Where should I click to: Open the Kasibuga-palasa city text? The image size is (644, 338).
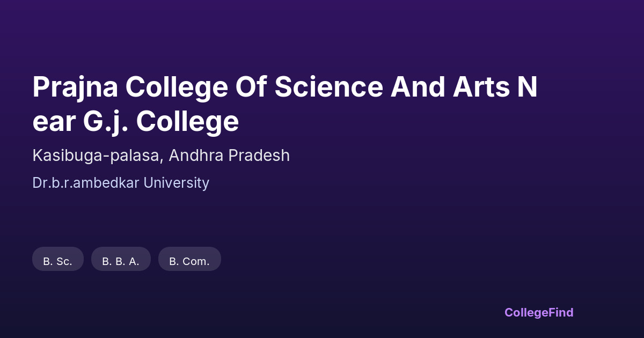tap(97, 156)
